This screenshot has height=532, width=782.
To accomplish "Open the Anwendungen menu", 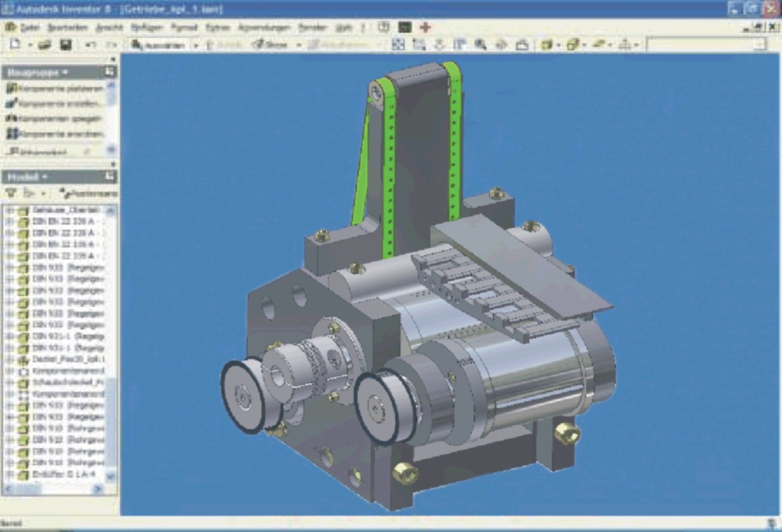I will tap(264, 28).
